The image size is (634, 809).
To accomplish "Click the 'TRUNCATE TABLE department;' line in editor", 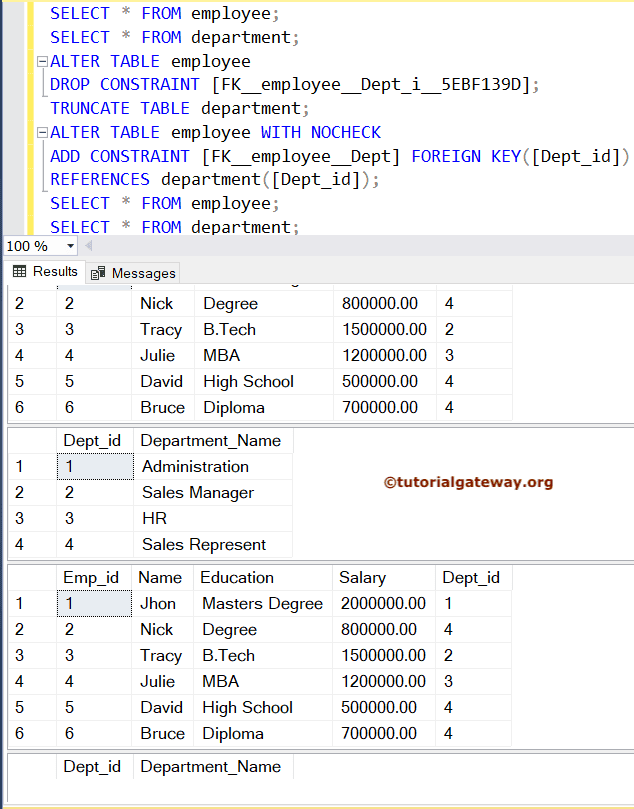I will (x=180, y=109).
